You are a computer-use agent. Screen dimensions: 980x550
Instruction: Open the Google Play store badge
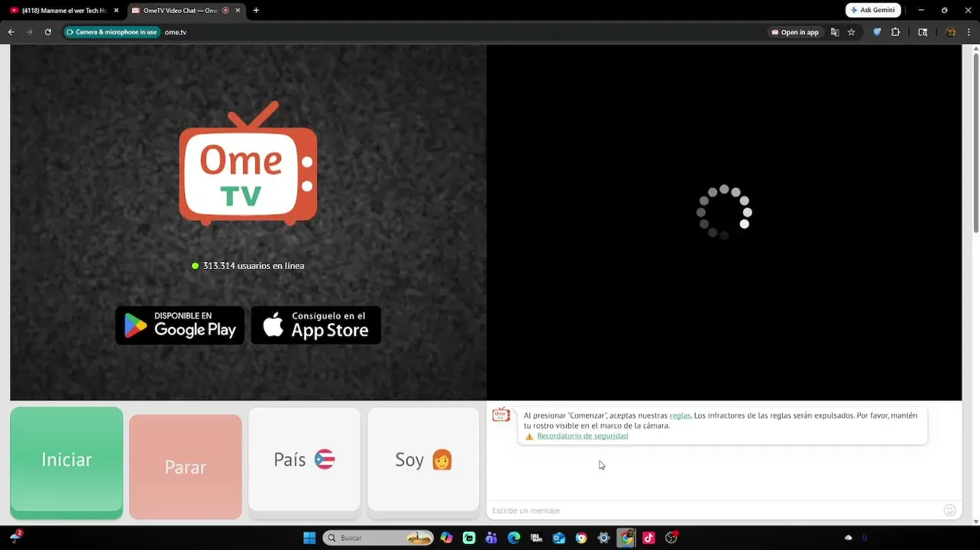[180, 325]
